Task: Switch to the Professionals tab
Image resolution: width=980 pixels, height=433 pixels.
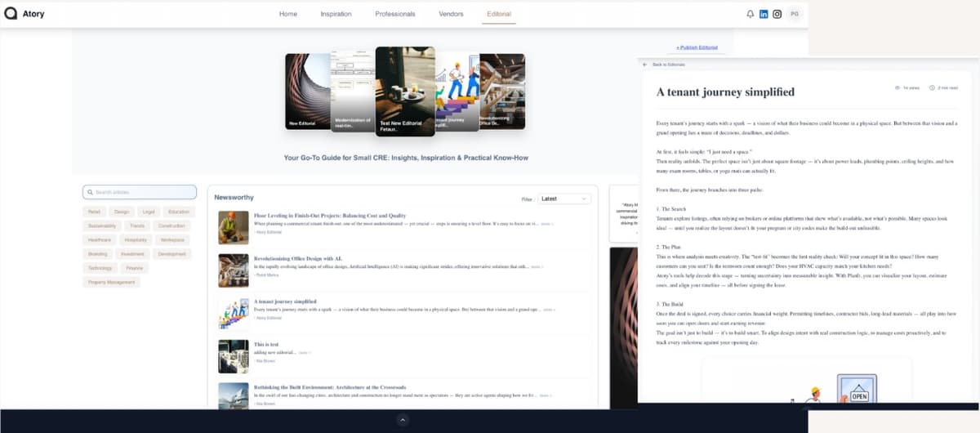Action: [x=395, y=14]
